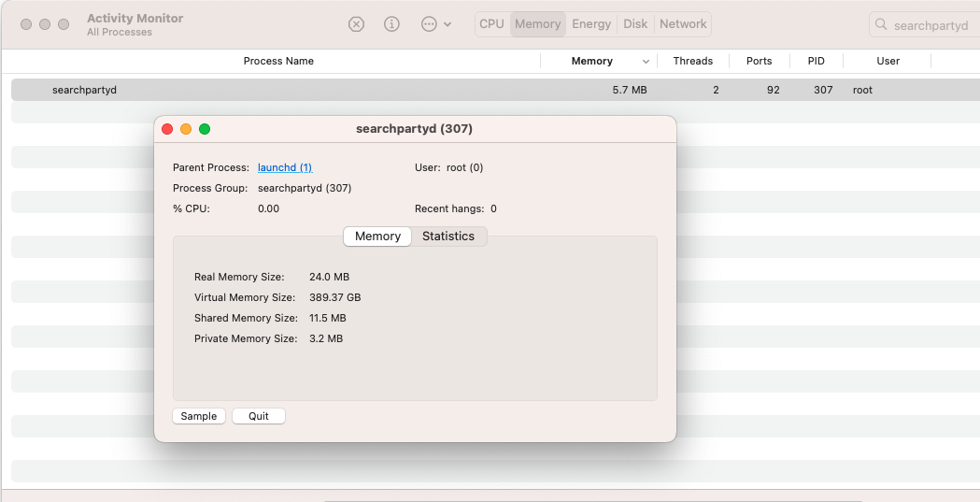
Task: Click the searchpartyd search field
Action: [925, 25]
